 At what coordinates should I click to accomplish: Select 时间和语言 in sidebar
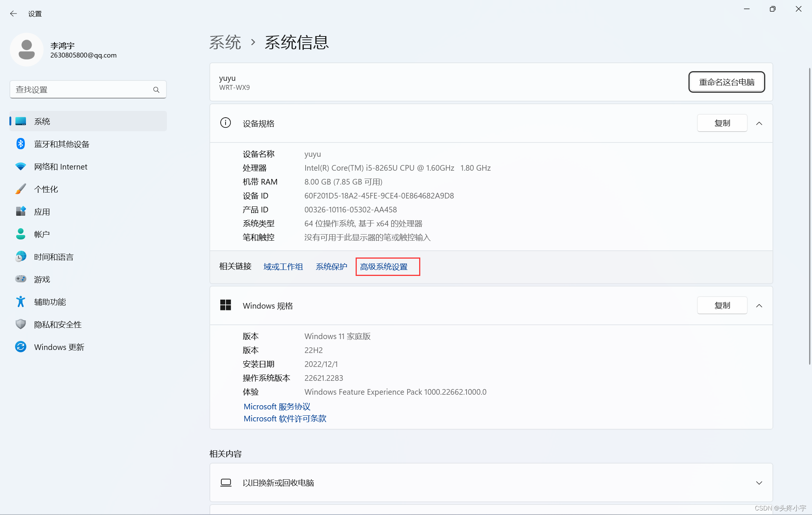click(x=53, y=257)
